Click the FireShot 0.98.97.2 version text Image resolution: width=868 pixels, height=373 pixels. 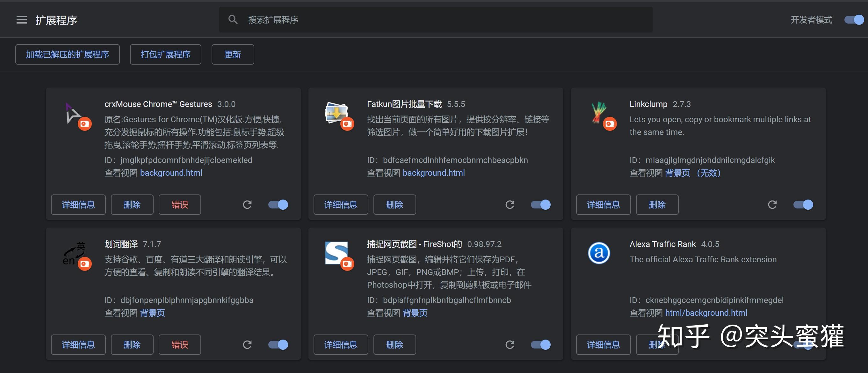[x=484, y=244]
